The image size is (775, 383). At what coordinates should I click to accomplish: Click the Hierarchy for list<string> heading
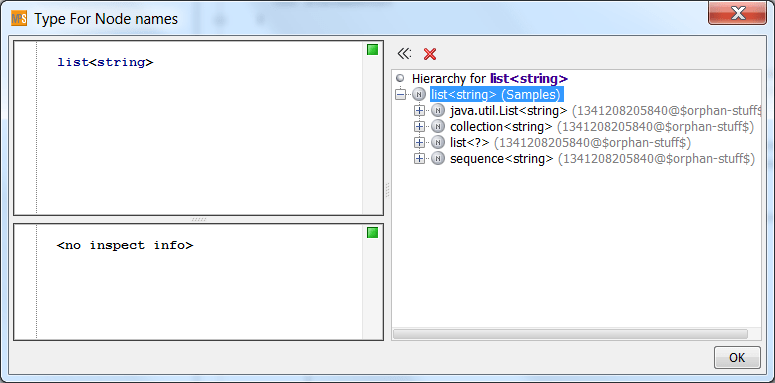tap(489, 78)
